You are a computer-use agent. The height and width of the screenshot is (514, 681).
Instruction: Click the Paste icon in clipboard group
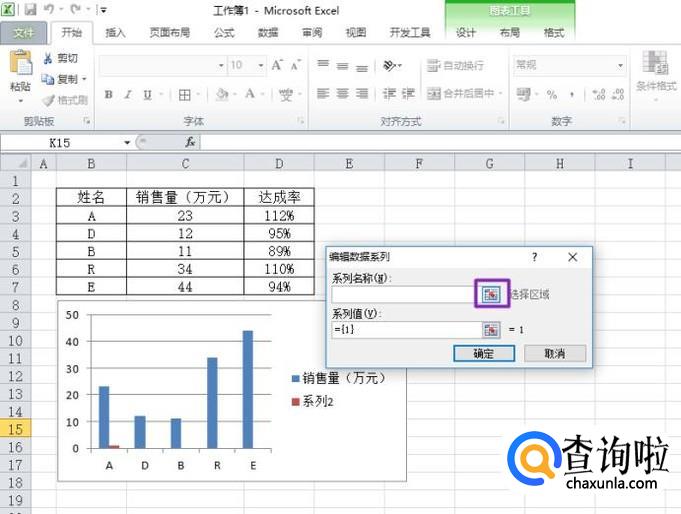coord(20,66)
